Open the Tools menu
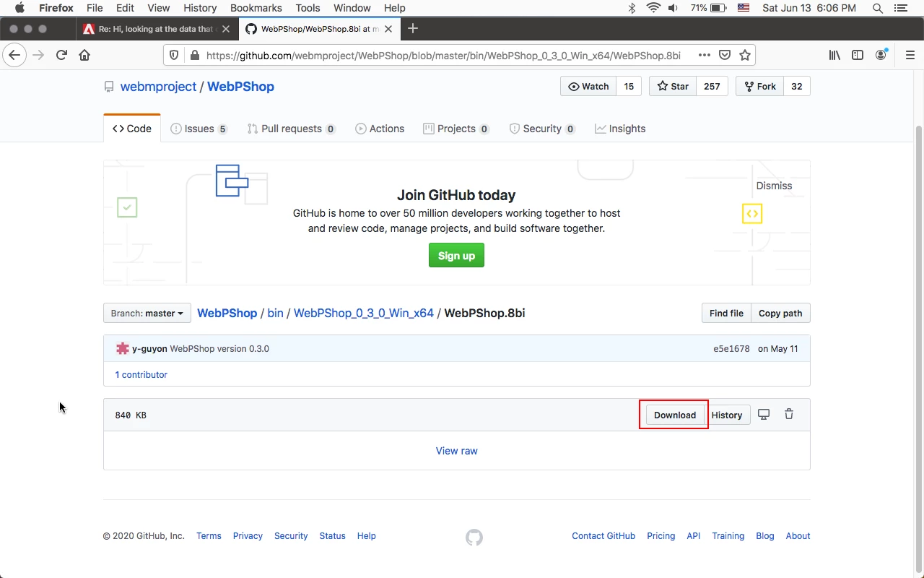Viewport: 924px width, 578px height. [308, 8]
